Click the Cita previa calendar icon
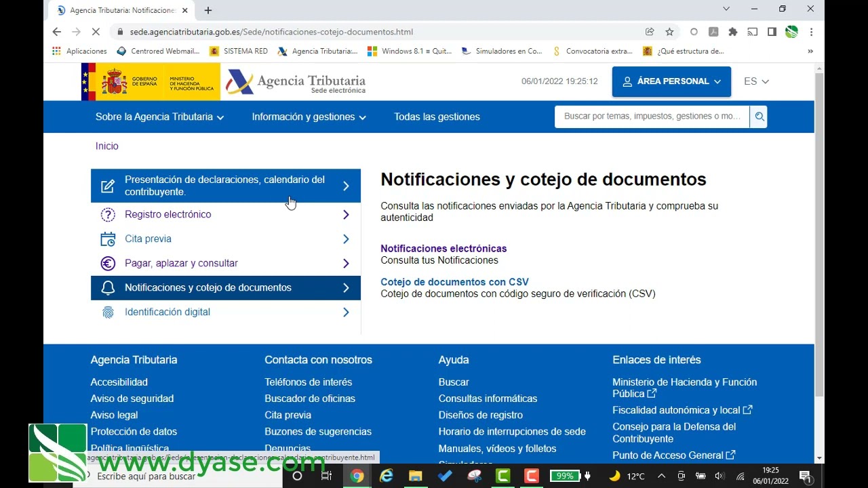 pyautogui.click(x=108, y=239)
